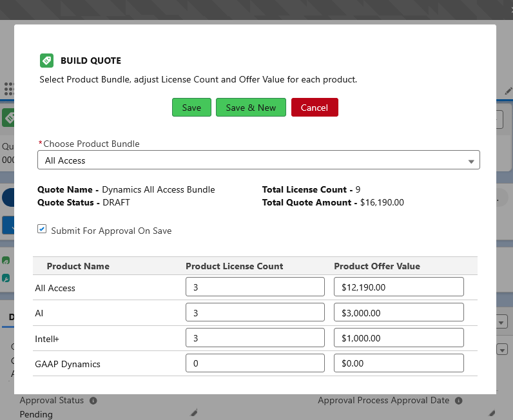Click the green link icon on left edge
This screenshot has width=513, height=420.
pyautogui.click(x=6, y=261)
